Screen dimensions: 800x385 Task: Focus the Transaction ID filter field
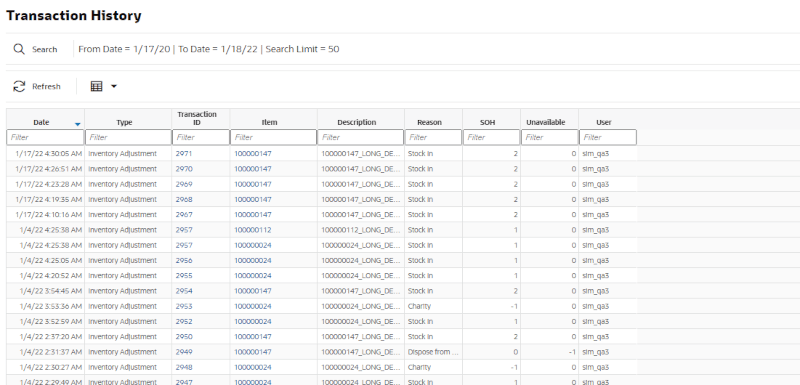tap(201, 137)
